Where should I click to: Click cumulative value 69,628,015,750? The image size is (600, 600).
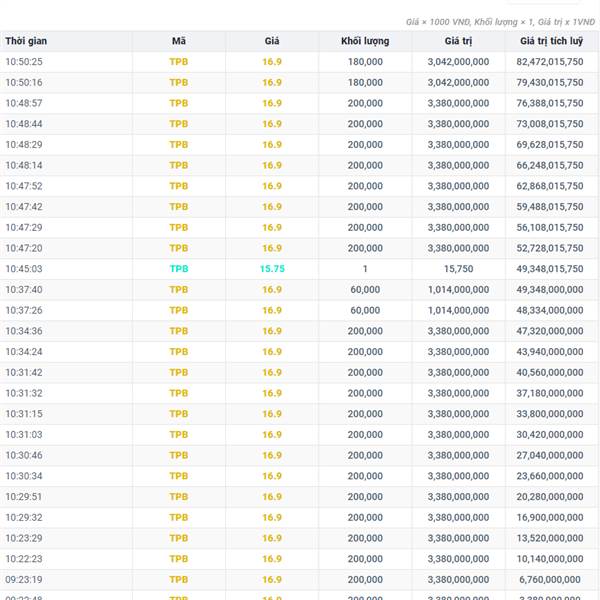point(550,144)
